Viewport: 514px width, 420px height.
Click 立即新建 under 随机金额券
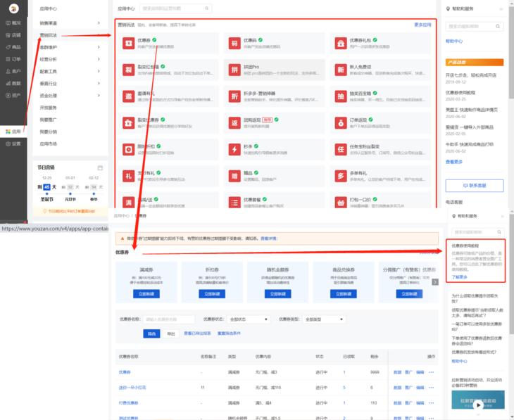click(277, 294)
